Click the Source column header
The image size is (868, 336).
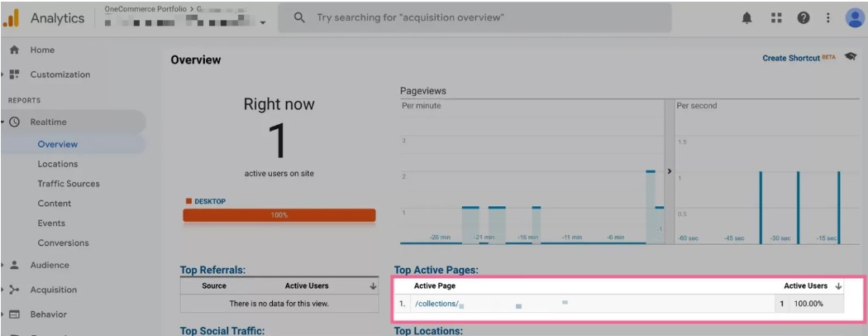(214, 286)
